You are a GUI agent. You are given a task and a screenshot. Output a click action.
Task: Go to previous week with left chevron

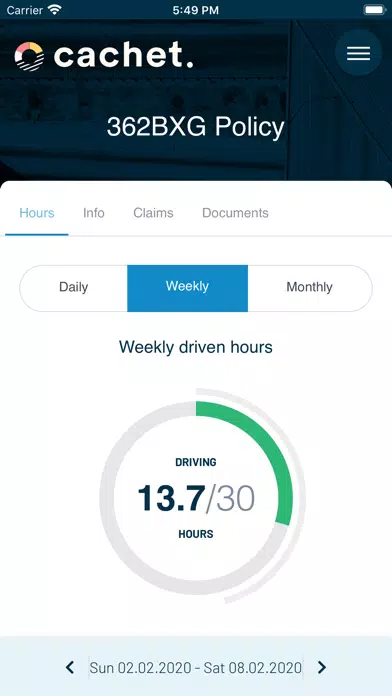pyautogui.click(x=70, y=667)
